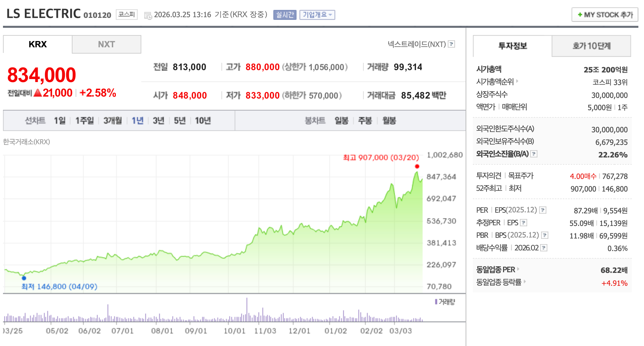Click the 4.00매수 investment opinion

(x=583, y=176)
